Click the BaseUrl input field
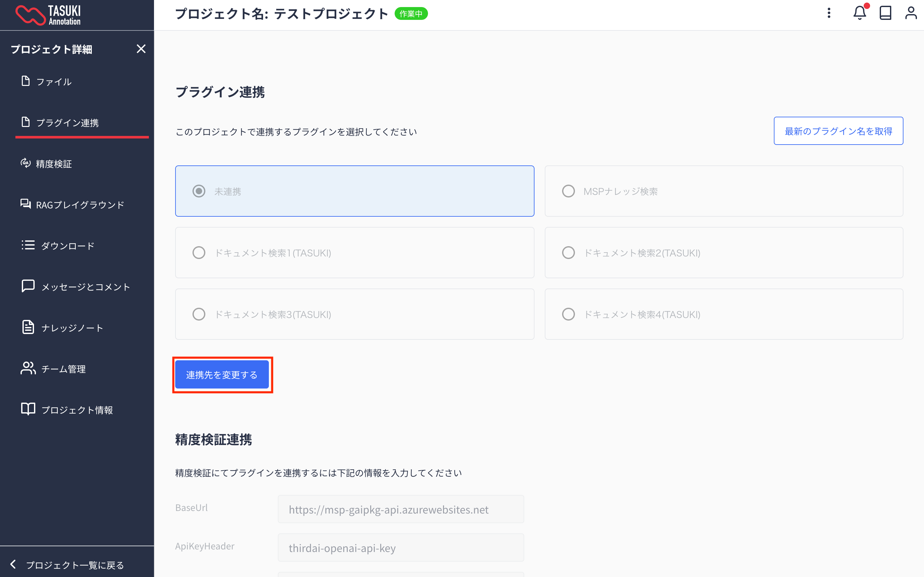 tap(400, 509)
